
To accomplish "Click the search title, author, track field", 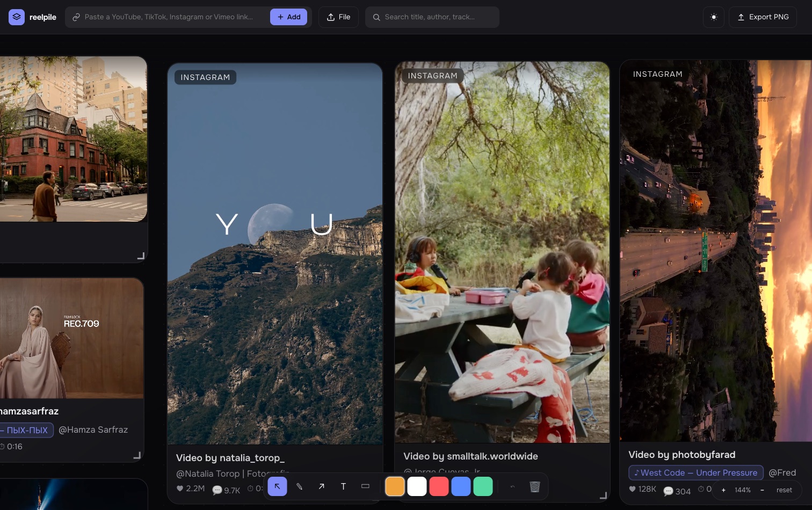I will [432, 17].
